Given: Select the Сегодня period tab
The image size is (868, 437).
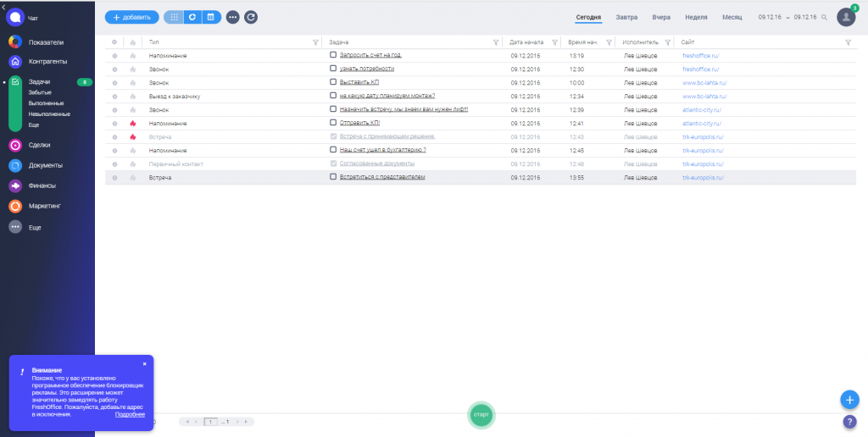Looking at the screenshot, I should click(x=588, y=17).
